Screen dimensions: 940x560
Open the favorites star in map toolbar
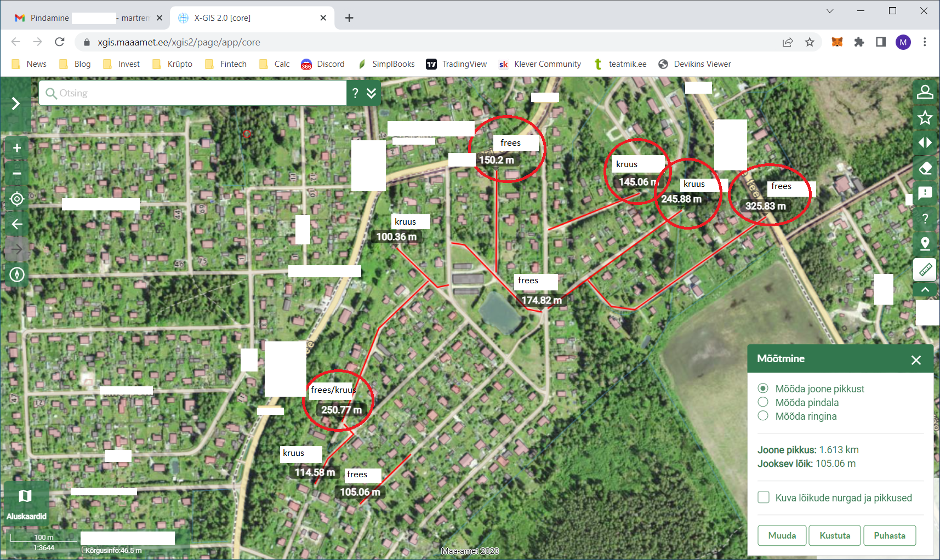tap(925, 117)
